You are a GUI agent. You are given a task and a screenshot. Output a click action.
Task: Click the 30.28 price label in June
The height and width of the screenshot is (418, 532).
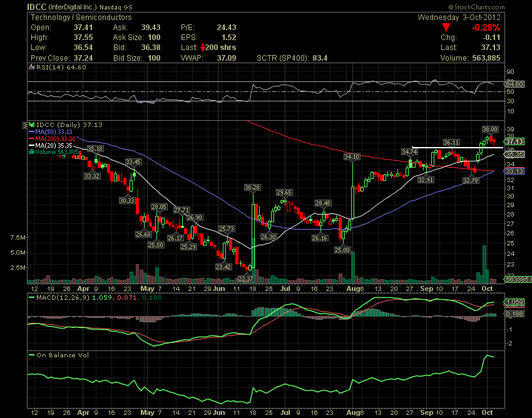coord(252,188)
